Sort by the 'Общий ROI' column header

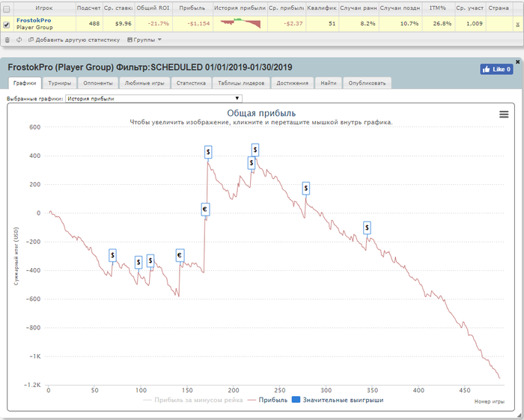153,8
